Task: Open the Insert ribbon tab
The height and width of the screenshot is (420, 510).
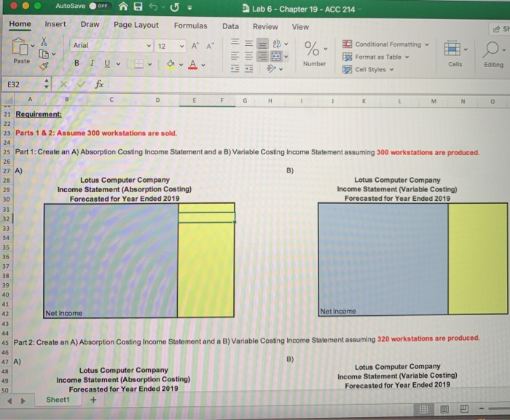Action: [x=55, y=24]
